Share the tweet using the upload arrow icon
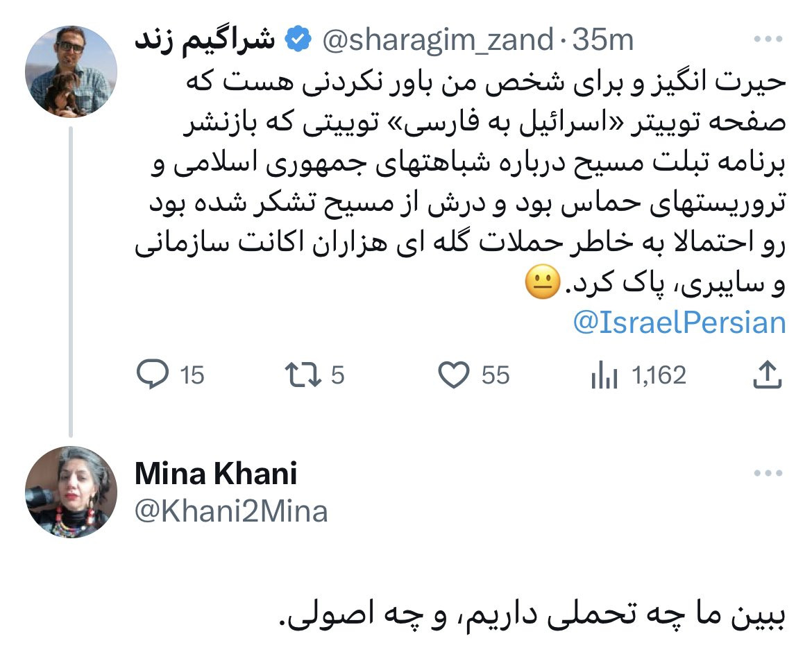 [767, 374]
